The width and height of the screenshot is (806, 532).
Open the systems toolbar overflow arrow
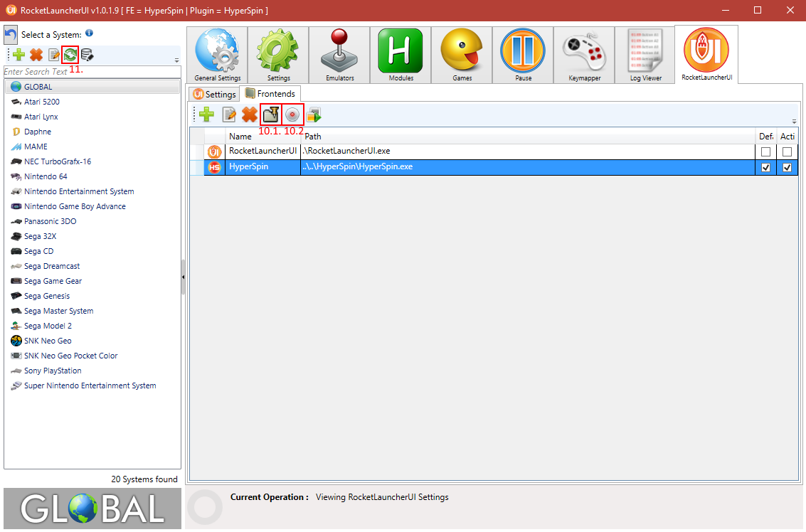[177, 60]
